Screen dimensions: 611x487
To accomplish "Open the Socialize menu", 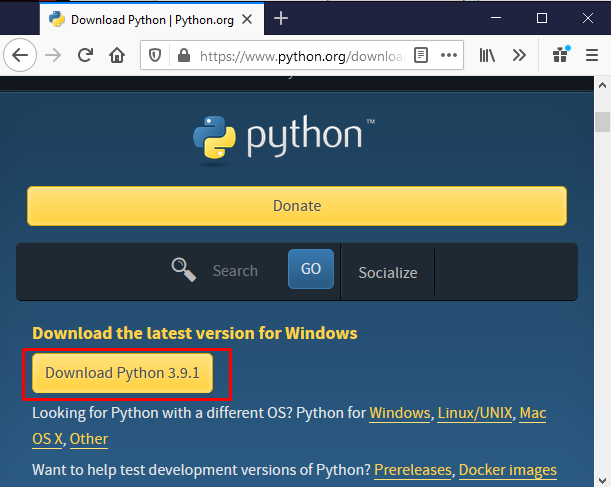I will 388,272.
